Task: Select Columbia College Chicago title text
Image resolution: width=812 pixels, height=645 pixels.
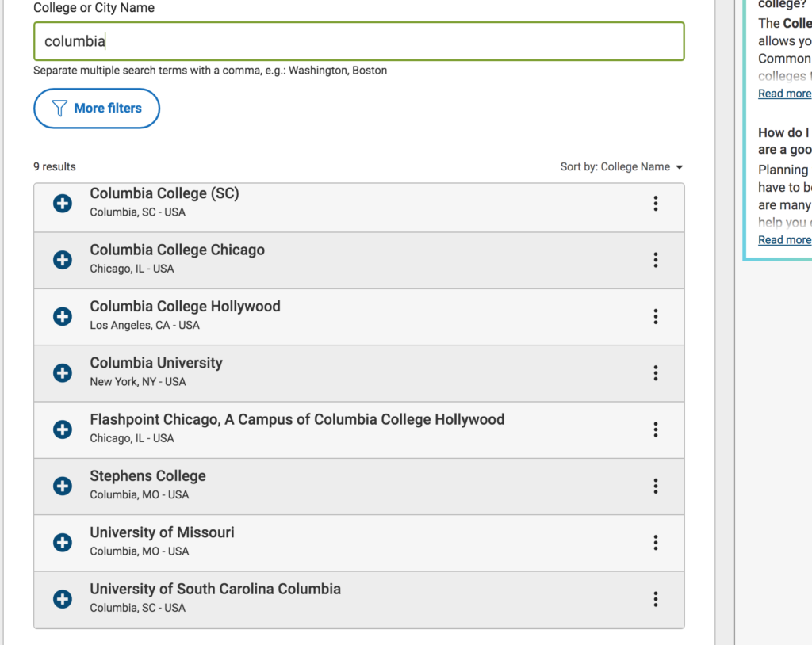Action: pos(177,250)
